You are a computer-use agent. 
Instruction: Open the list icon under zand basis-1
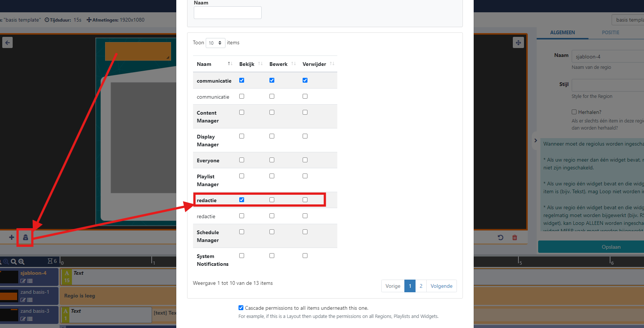coord(30,300)
